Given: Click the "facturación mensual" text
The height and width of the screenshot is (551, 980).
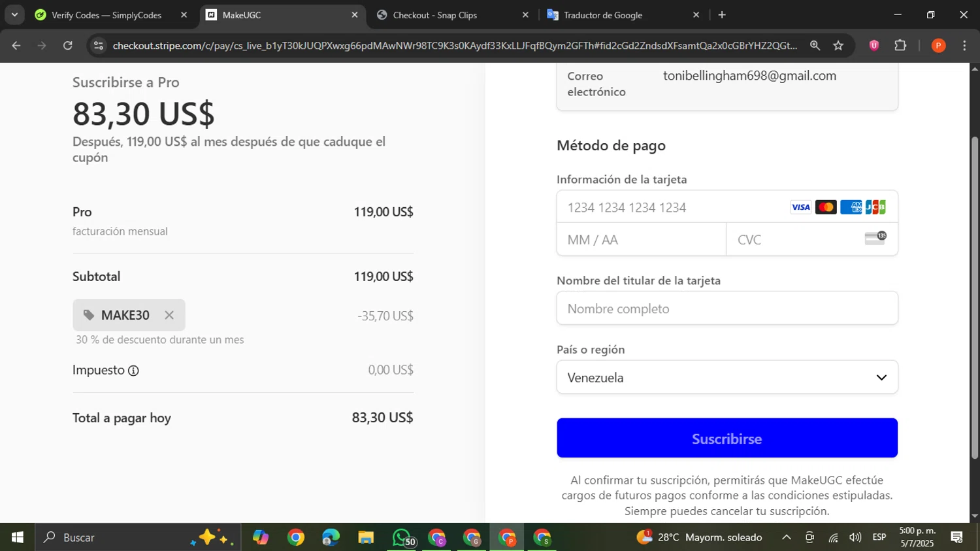Looking at the screenshot, I should 120,231.
